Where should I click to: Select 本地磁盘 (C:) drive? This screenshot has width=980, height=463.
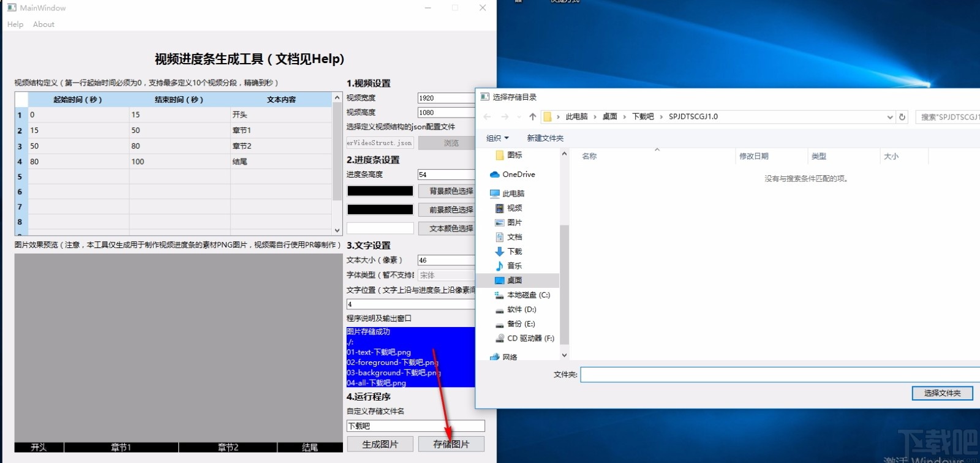(x=528, y=295)
